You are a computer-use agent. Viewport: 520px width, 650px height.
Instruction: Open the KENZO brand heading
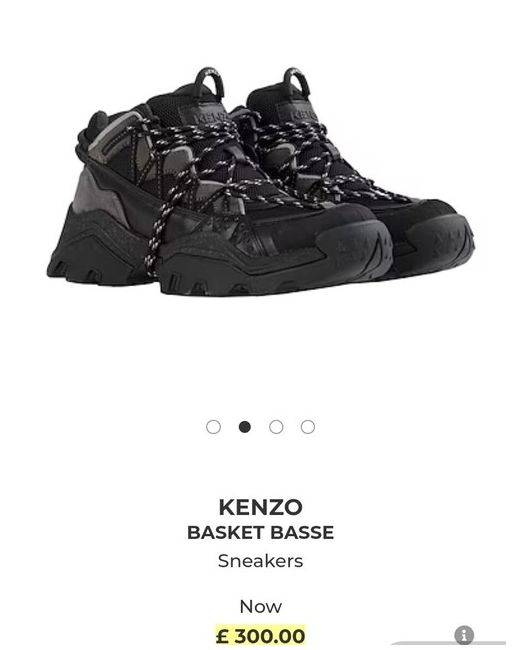(260, 507)
